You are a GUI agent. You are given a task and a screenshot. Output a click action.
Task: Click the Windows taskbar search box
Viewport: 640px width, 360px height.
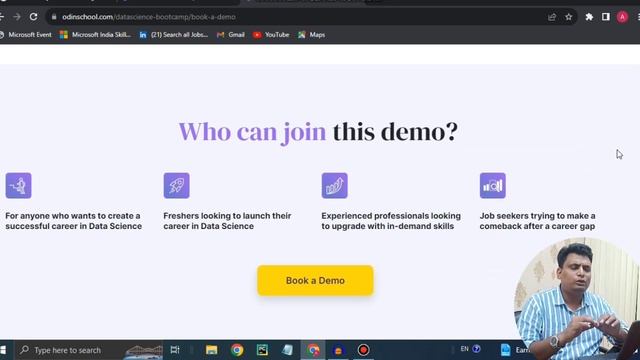(x=89, y=350)
